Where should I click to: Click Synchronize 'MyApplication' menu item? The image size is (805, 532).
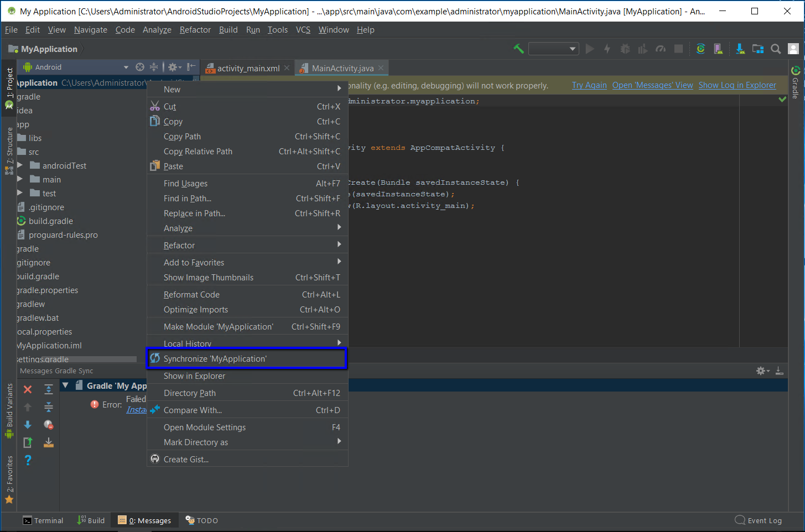point(247,358)
